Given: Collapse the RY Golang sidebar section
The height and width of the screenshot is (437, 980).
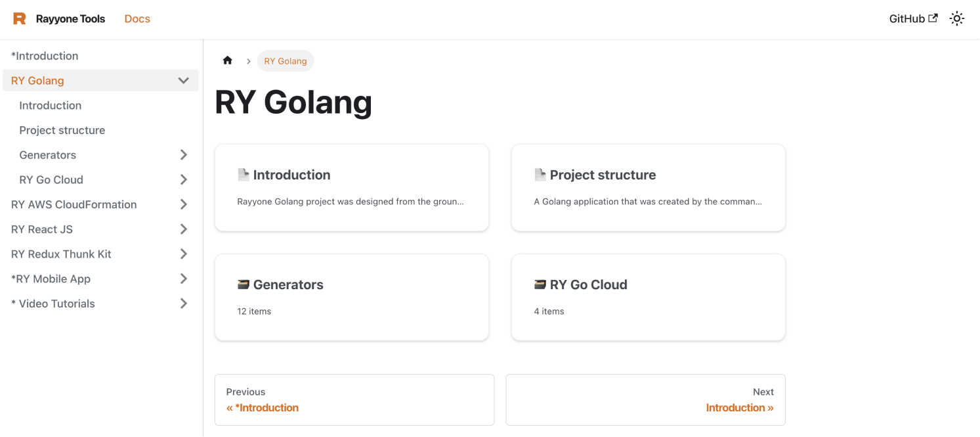Looking at the screenshot, I should tap(184, 81).
